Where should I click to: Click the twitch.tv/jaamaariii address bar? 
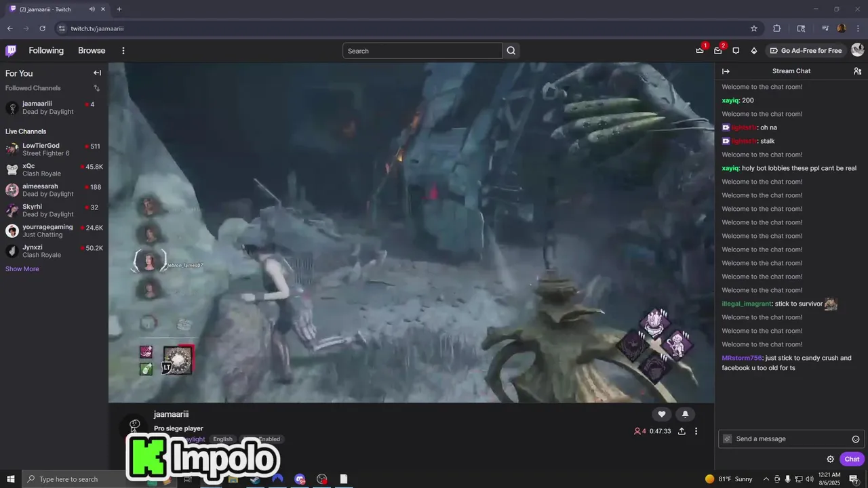point(407,28)
